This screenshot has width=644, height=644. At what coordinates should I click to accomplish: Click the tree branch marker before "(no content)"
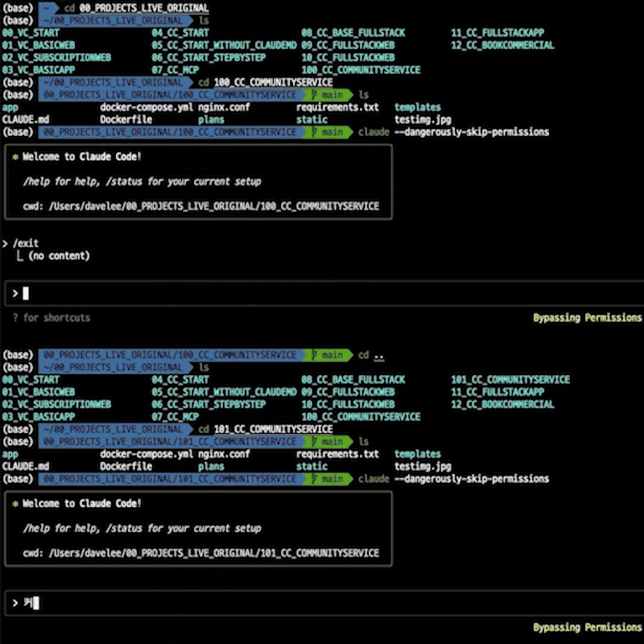(x=19, y=256)
